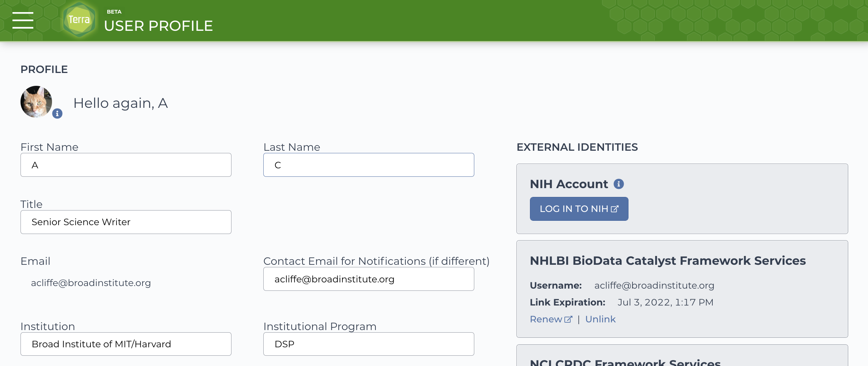Click the external link icon on NIH button

pos(615,209)
